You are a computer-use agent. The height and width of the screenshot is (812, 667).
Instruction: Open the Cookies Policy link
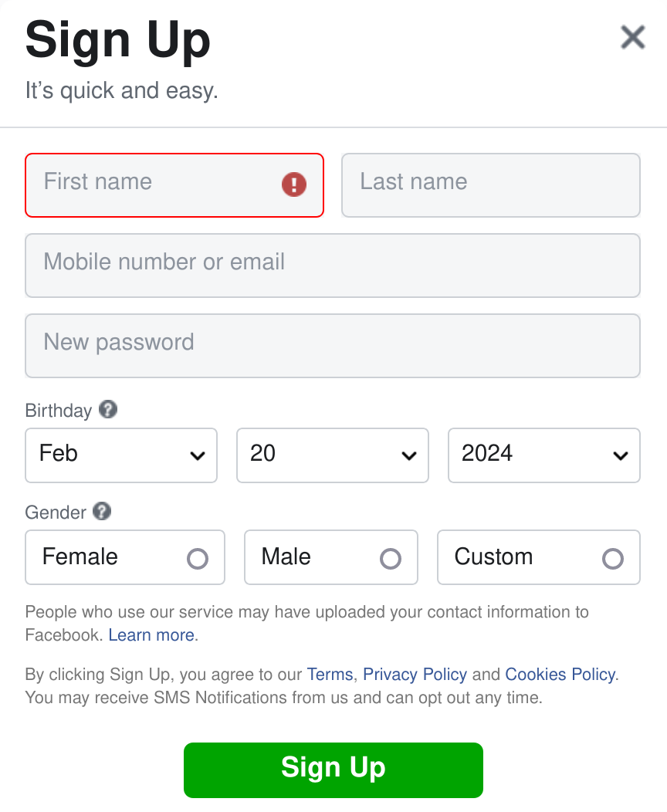click(560, 675)
